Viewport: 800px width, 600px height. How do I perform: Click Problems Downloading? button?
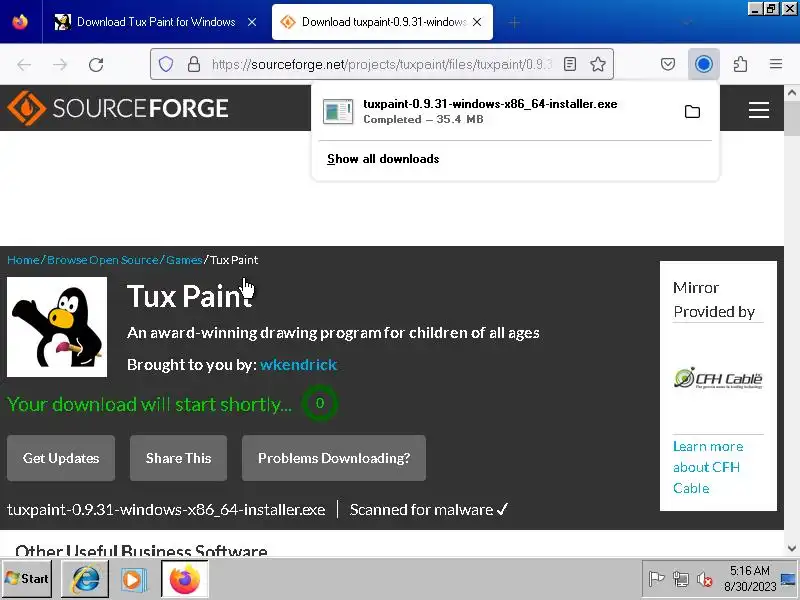tap(334, 458)
